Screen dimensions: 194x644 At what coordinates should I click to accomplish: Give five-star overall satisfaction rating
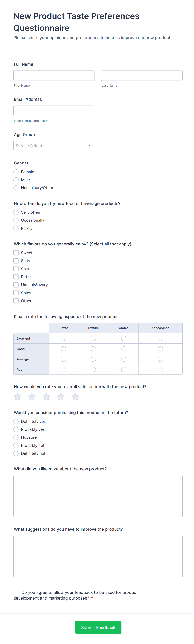[x=75, y=397]
